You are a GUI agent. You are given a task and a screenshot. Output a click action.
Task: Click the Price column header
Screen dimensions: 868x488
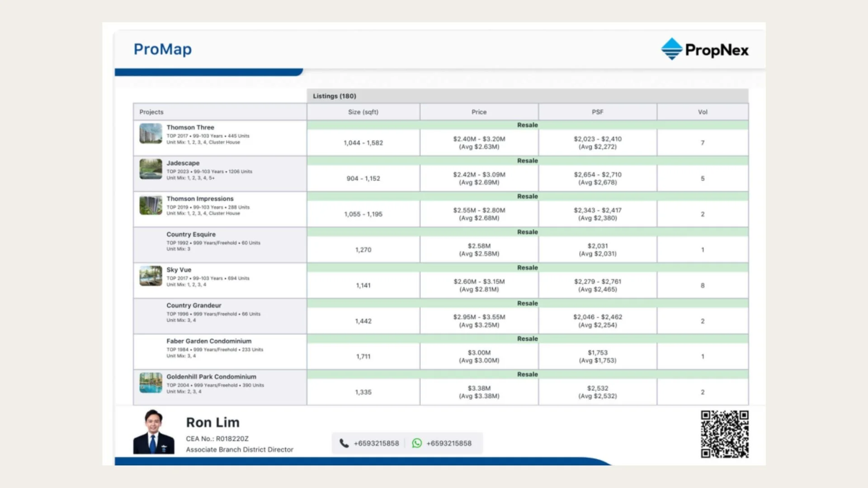click(479, 112)
